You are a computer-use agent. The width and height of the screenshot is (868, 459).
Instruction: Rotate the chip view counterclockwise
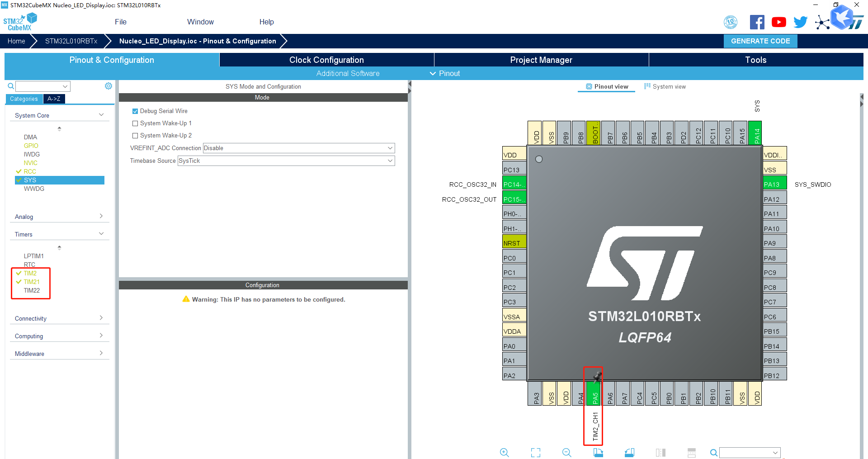(629, 453)
